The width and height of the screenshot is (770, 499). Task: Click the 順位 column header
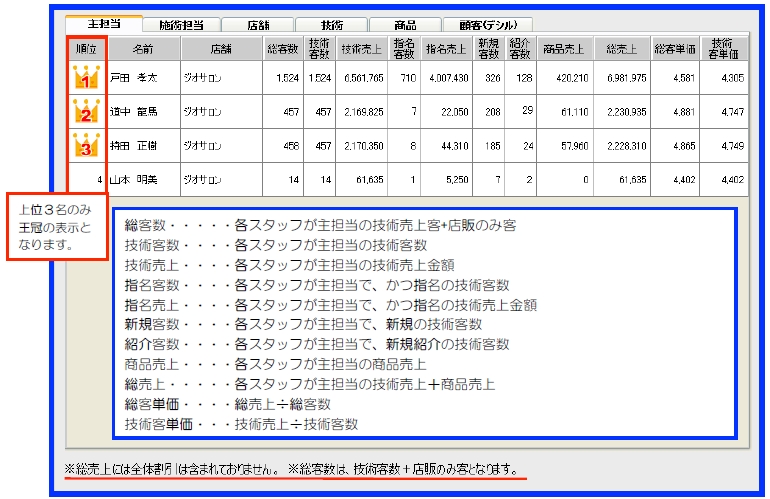pos(86,47)
